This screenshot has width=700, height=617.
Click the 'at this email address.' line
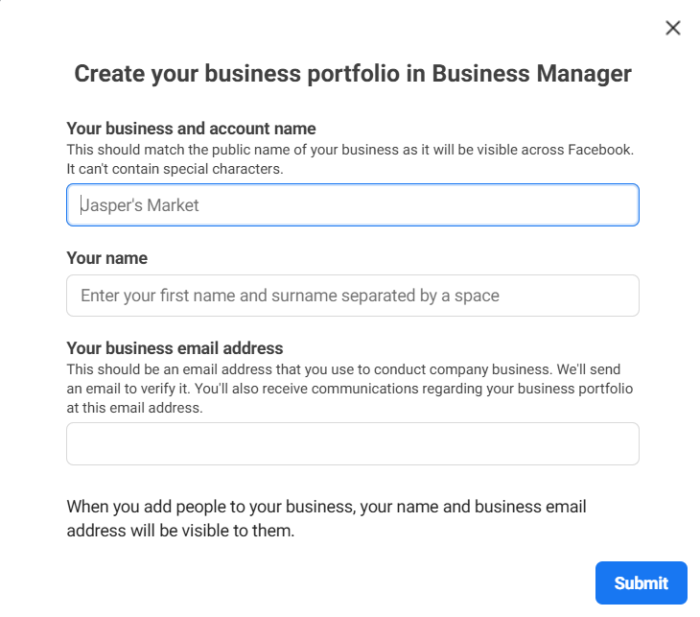[x=134, y=408]
